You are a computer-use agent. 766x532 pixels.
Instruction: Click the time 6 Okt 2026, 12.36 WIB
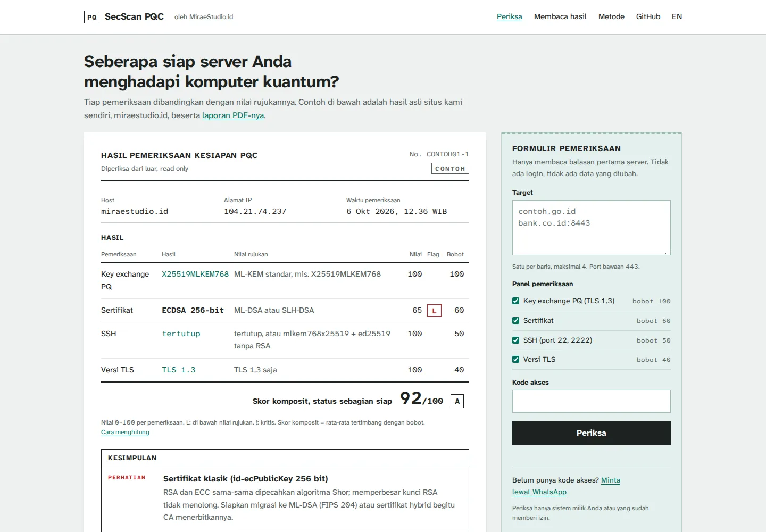point(396,211)
